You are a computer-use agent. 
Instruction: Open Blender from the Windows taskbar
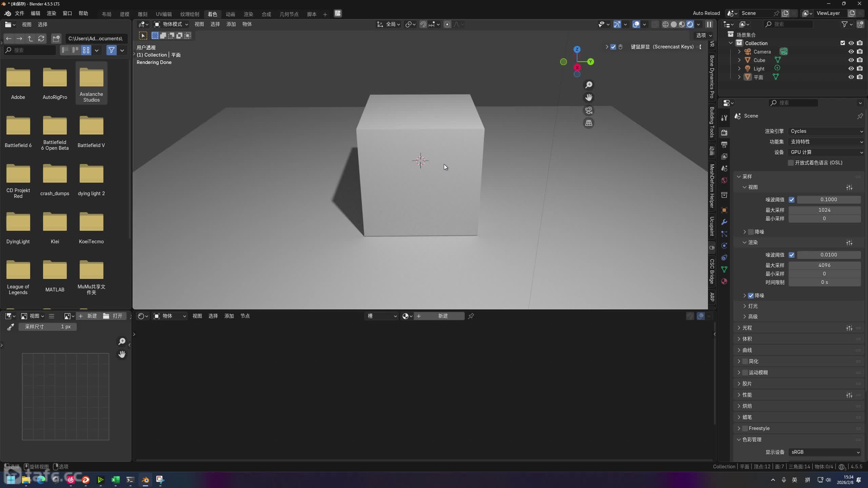point(145,480)
